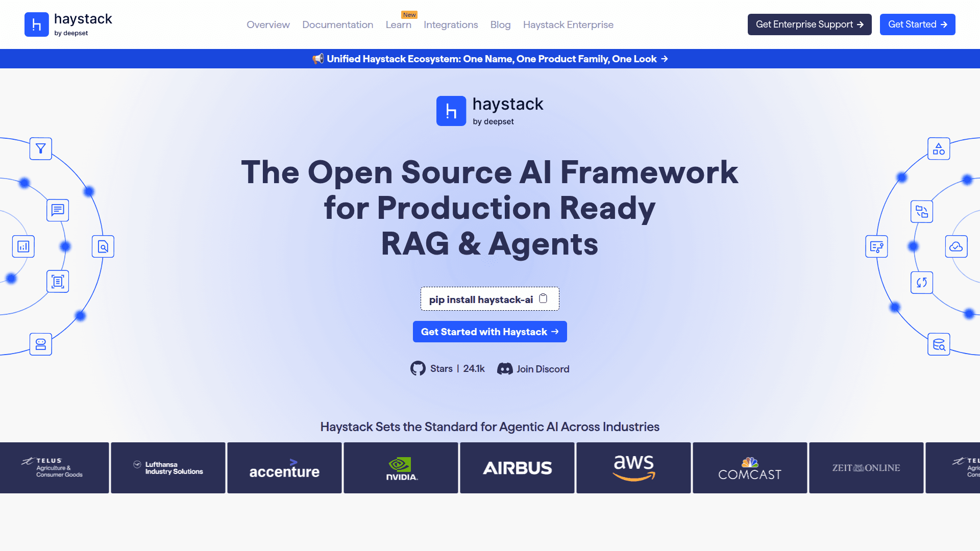Click the funnel filter icon on left orbit
This screenshot has height=551, width=980.
coord(41,148)
